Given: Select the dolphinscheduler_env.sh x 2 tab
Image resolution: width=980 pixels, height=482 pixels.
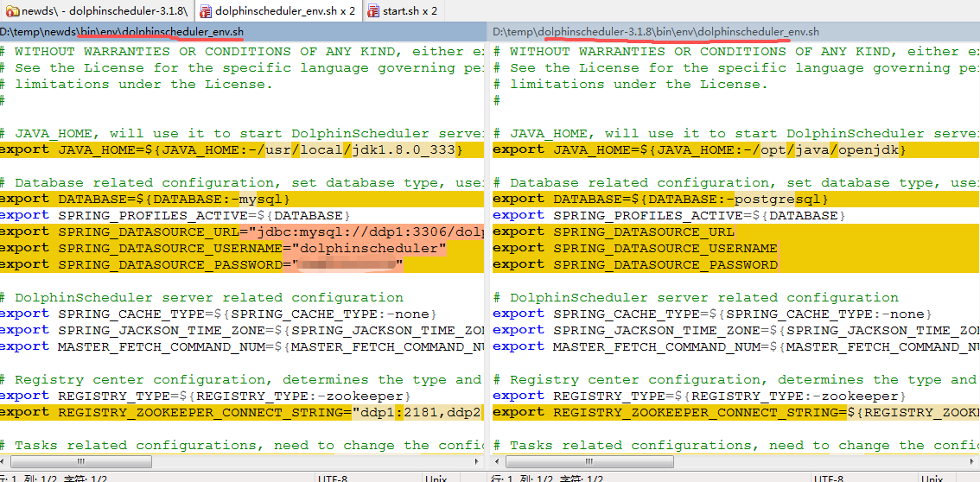Looking at the screenshot, I should [x=278, y=10].
